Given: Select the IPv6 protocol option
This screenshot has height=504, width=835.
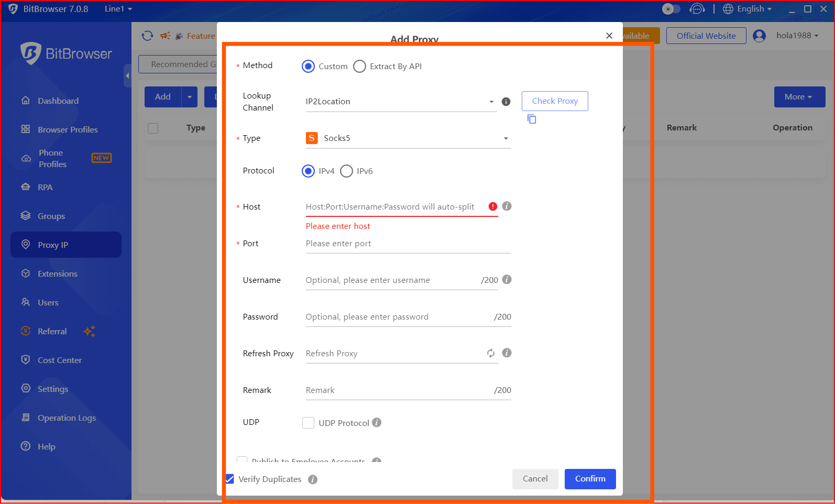Looking at the screenshot, I should tap(347, 171).
